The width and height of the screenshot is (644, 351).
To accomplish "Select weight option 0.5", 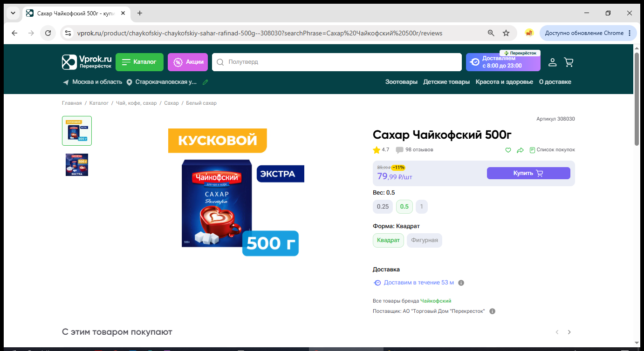I will (404, 207).
